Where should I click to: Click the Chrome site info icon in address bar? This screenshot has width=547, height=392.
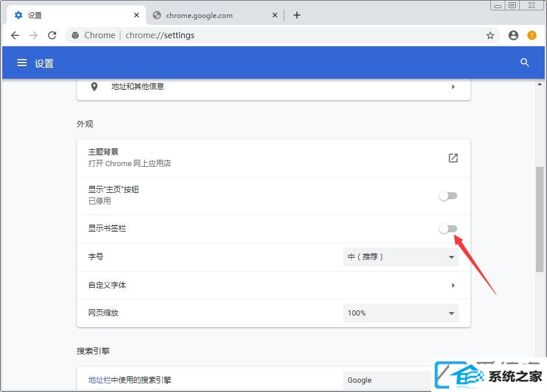75,35
